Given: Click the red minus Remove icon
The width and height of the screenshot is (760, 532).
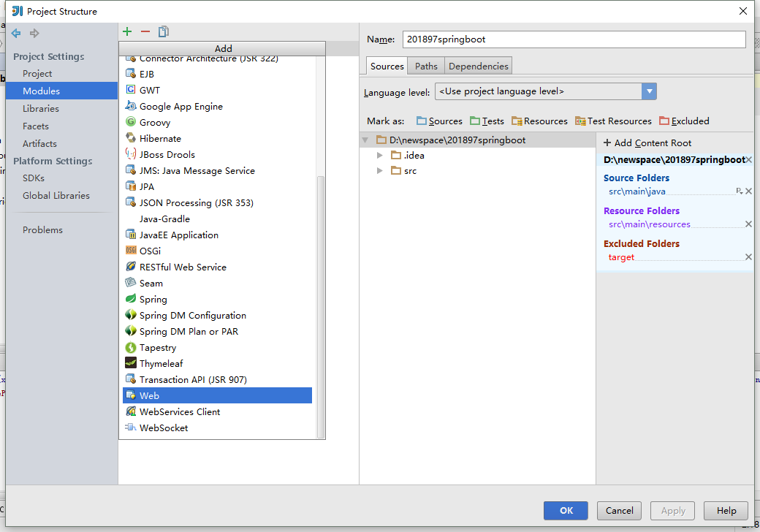Looking at the screenshot, I should pos(145,31).
